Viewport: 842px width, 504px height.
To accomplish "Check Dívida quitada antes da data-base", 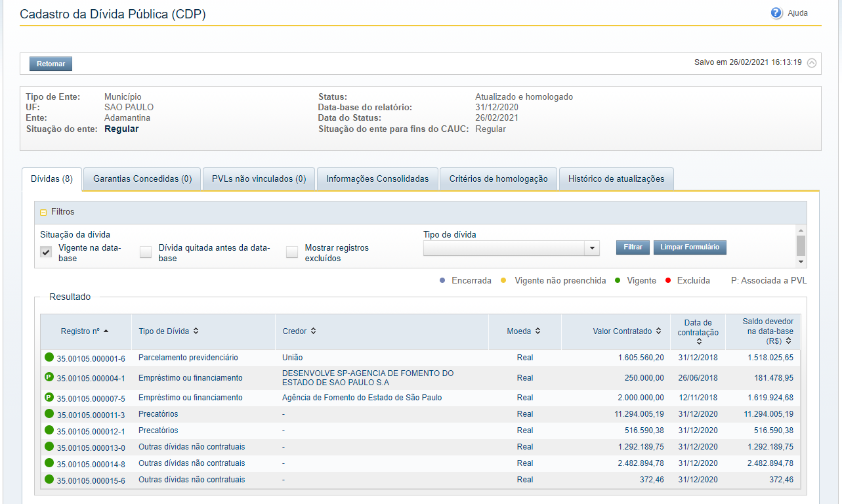I will click(x=146, y=253).
